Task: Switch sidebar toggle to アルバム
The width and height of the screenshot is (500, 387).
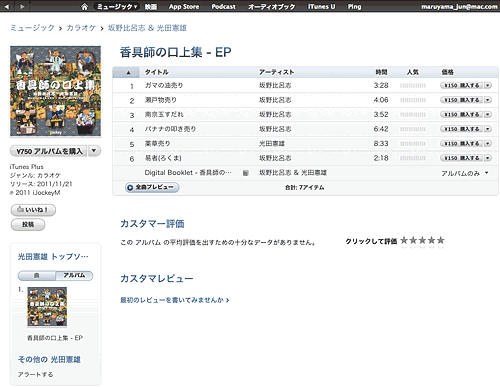Action: pos(74,275)
